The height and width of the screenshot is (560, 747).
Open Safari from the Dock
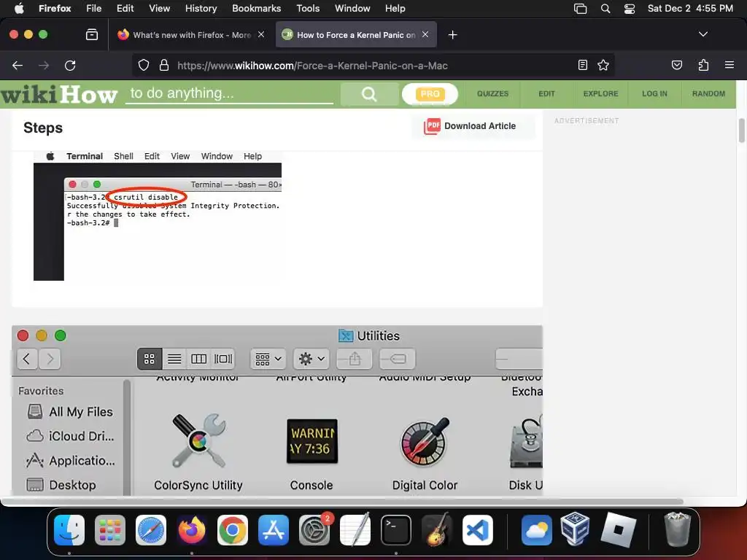(151, 530)
